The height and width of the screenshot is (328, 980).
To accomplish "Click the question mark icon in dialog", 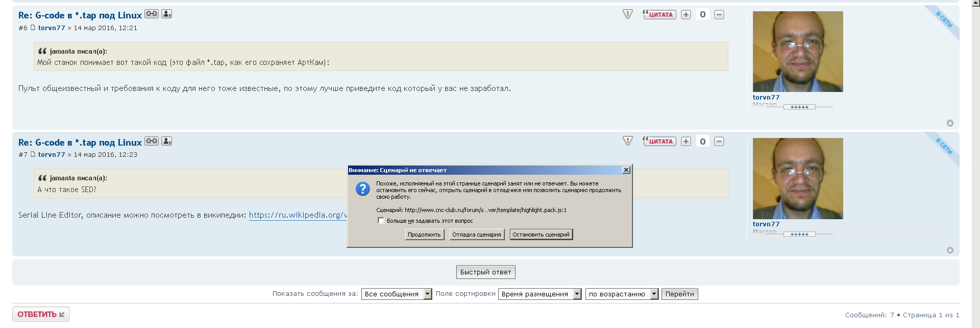I will 362,189.
